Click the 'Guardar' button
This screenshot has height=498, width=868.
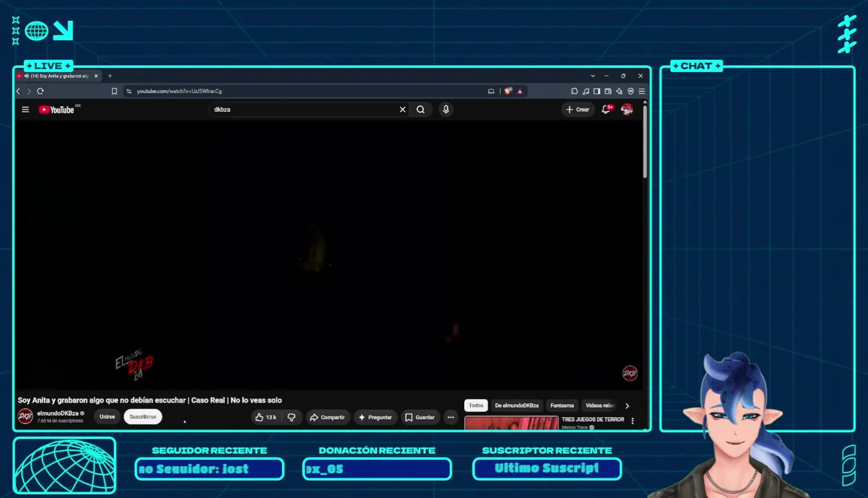click(420, 417)
